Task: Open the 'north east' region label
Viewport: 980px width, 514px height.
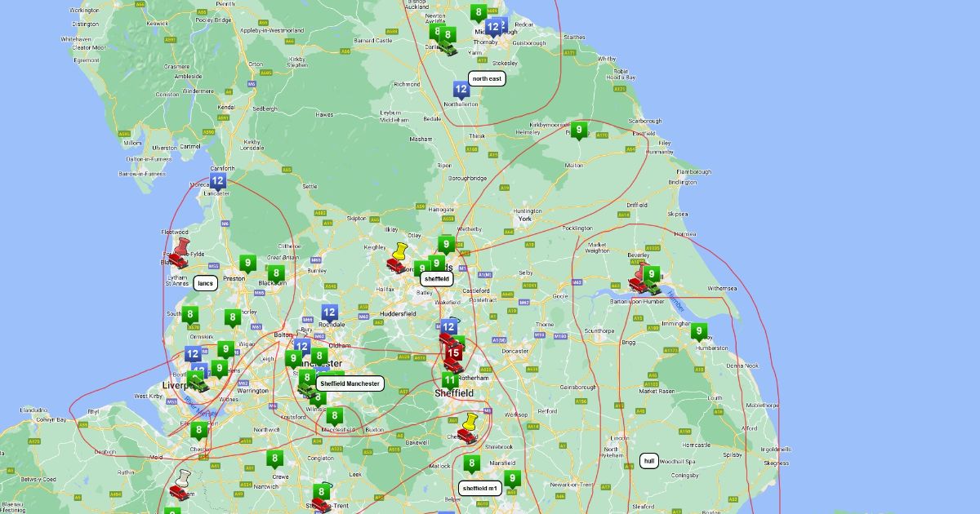Action: point(487,78)
